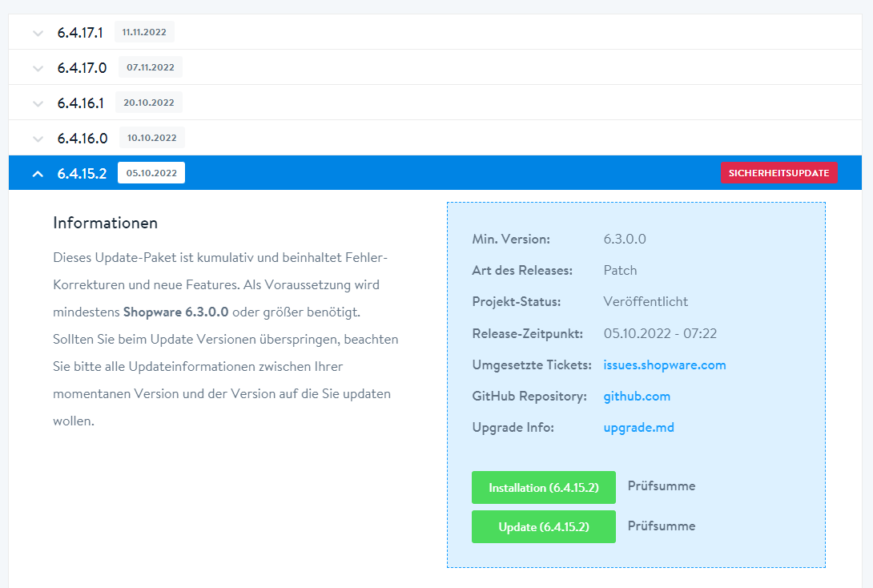Click the Update (6.4.15.2) download button
The width and height of the screenshot is (873, 588).
543,526
